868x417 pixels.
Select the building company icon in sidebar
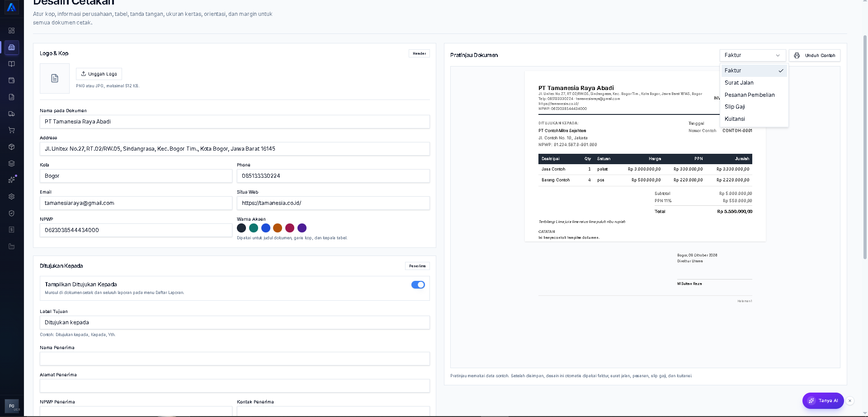pos(12,47)
